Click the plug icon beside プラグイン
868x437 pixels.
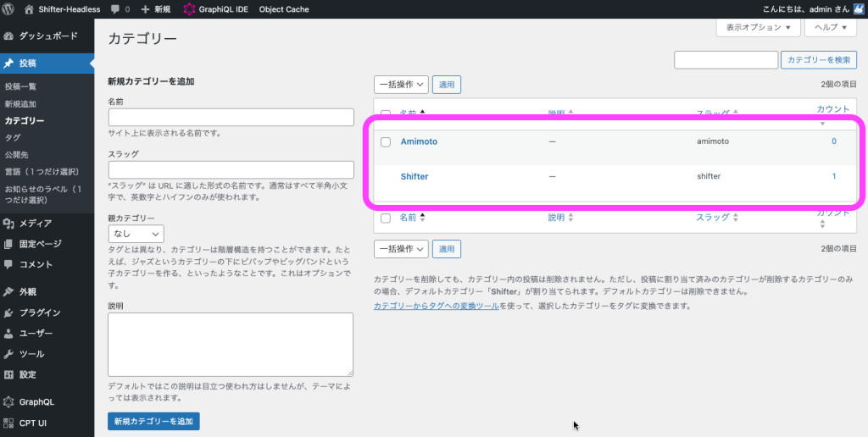pyautogui.click(x=8, y=313)
